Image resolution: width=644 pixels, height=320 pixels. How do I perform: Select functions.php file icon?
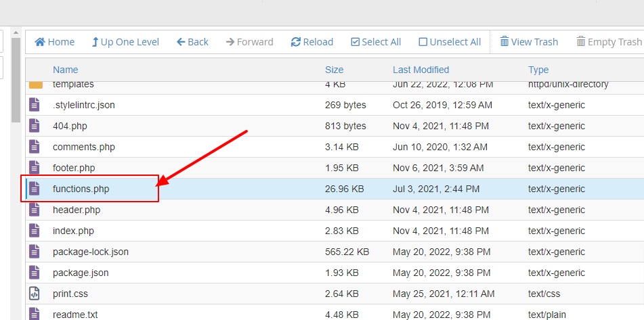[x=35, y=189]
